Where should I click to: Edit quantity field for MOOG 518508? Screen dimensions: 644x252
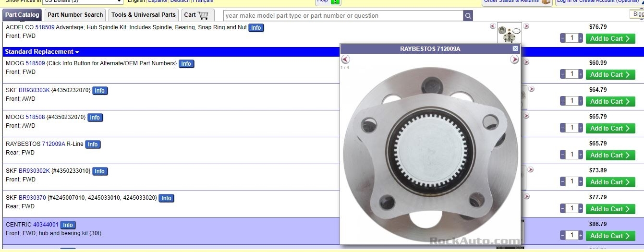coord(571,128)
